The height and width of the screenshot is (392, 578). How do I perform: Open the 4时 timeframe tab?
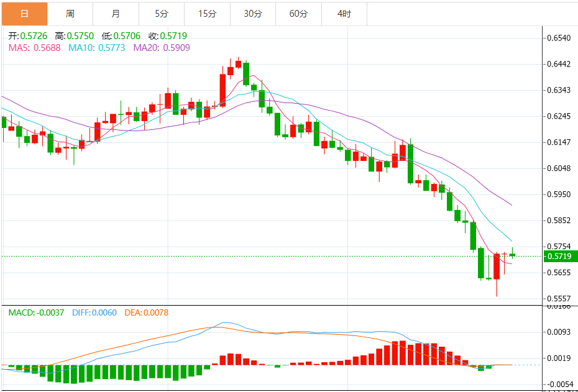click(344, 14)
